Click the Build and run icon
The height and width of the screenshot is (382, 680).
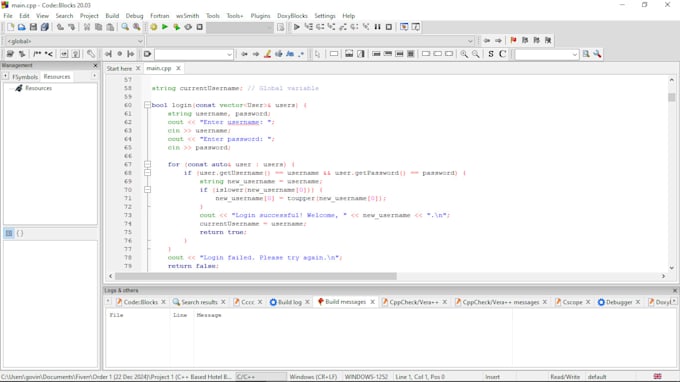click(177, 27)
